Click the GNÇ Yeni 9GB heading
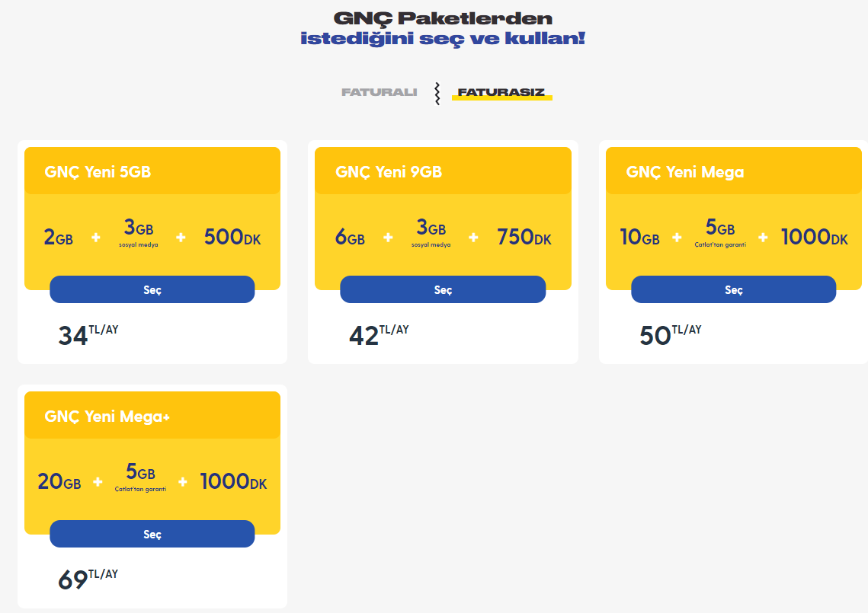This screenshot has height=613, width=868. [389, 172]
